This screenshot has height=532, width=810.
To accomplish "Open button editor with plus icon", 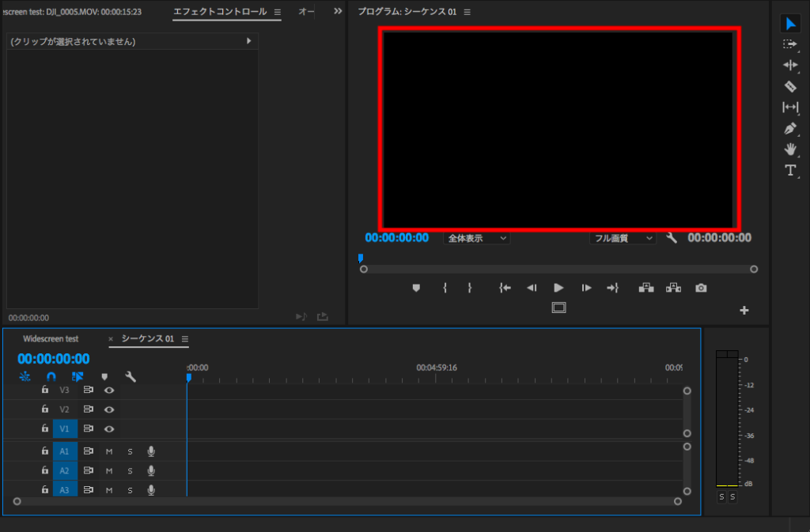I will point(744,311).
